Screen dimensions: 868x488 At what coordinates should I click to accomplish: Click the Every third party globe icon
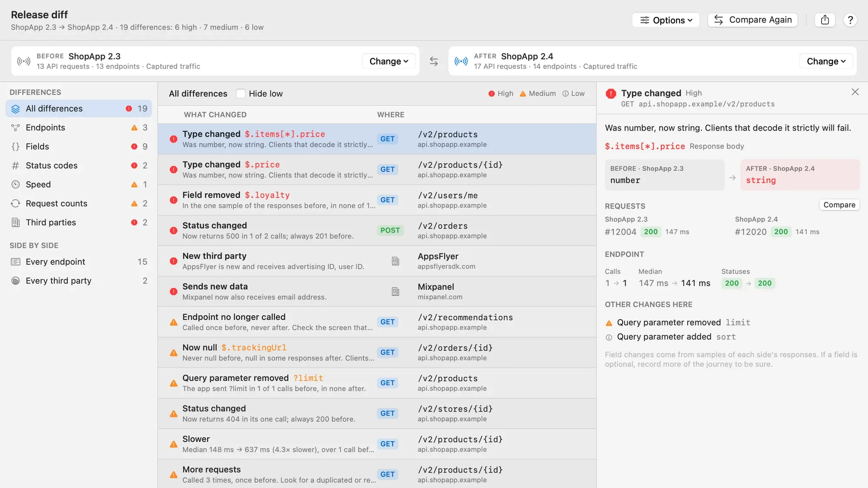click(16, 281)
